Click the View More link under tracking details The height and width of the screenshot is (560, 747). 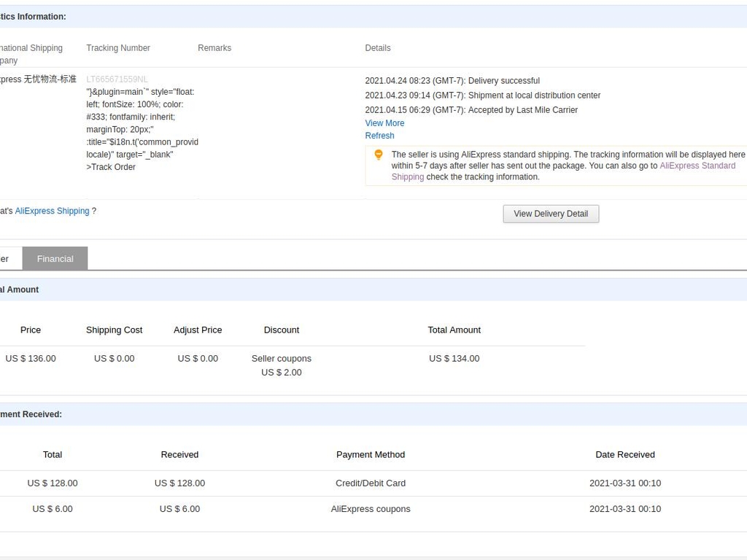[384, 123]
